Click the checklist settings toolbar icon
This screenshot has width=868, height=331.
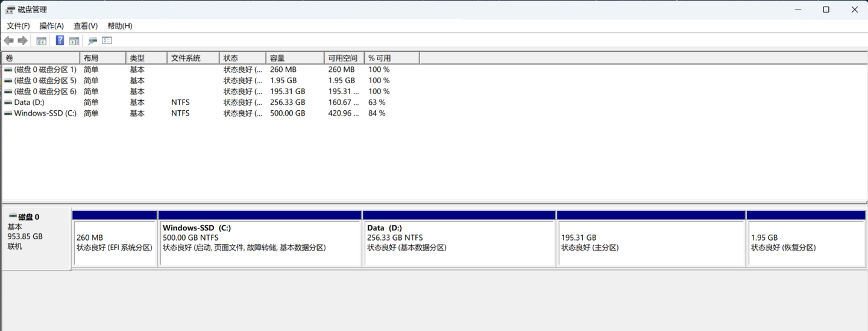click(x=107, y=40)
